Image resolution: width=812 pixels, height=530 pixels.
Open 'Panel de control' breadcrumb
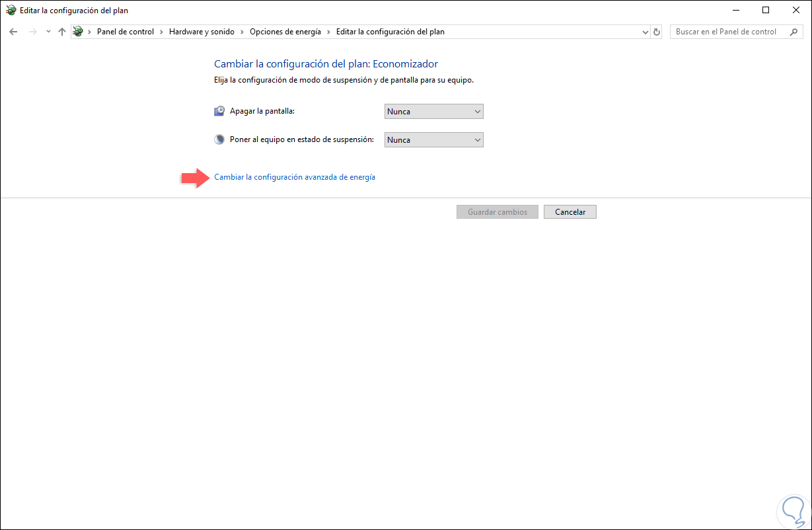click(x=126, y=32)
